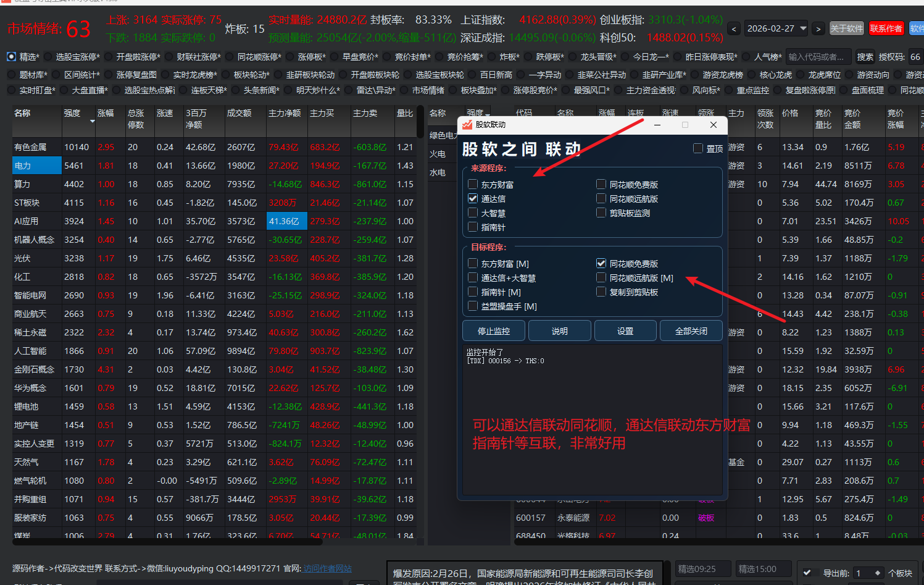Select the 龙头晋级 radio option

coord(571,57)
